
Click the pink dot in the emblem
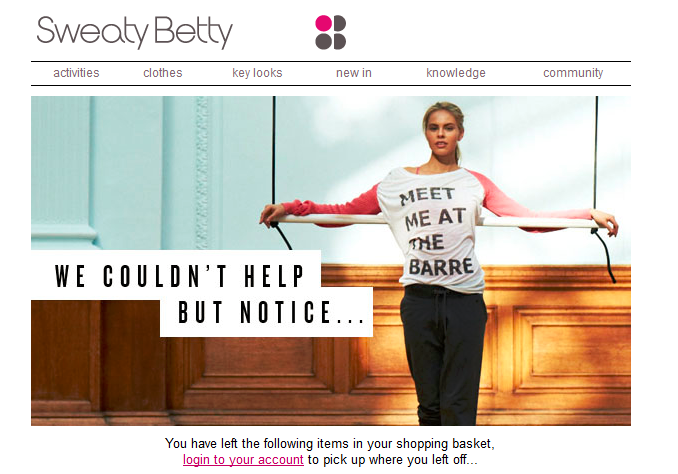tap(323, 23)
